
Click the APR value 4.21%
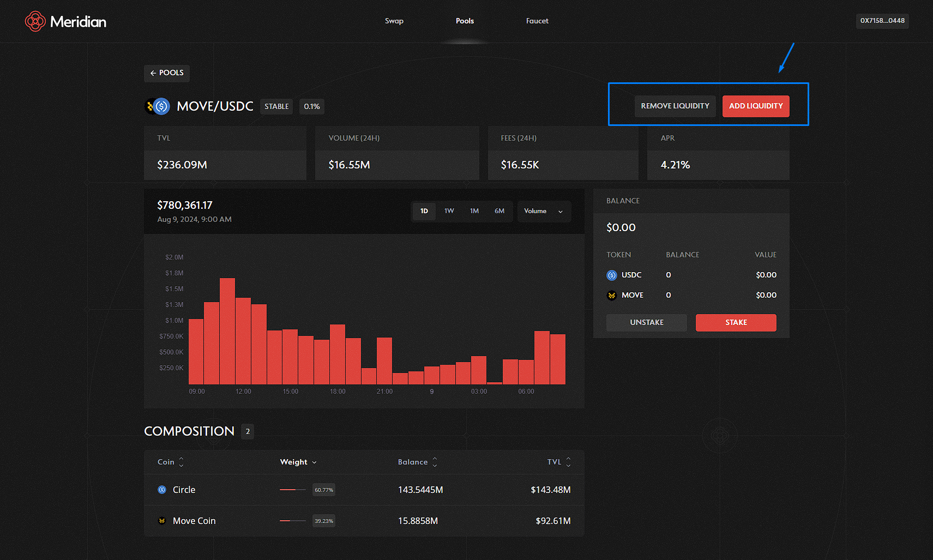click(676, 165)
